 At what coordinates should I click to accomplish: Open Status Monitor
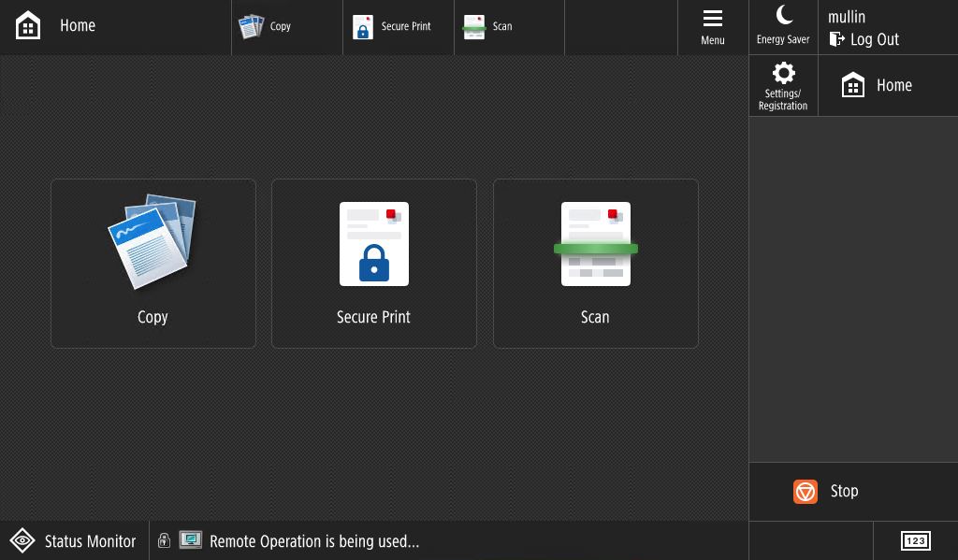click(x=74, y=541)
